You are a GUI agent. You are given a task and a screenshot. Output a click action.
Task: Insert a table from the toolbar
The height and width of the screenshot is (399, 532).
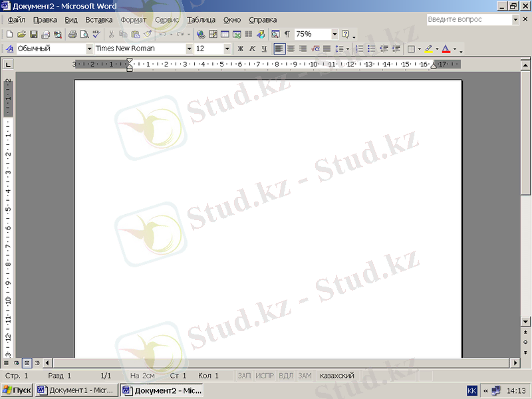[x=225, y=35]
